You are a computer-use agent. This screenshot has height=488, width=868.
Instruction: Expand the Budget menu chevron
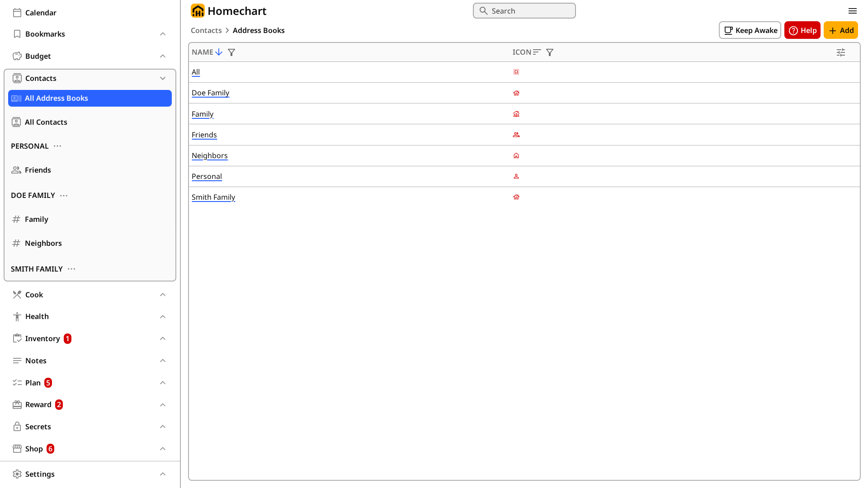163,56
